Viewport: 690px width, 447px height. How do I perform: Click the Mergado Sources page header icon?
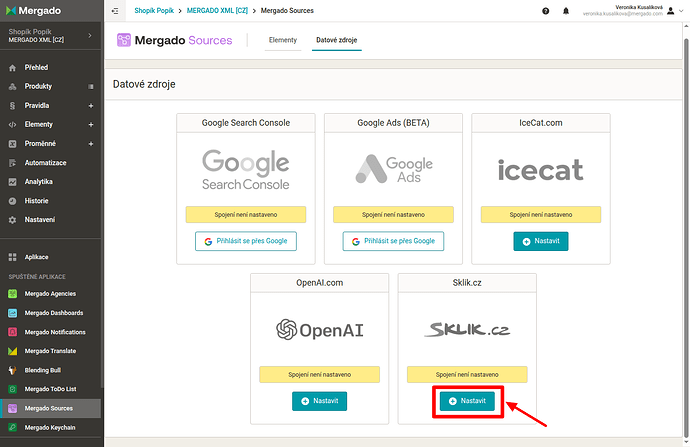point(124,40)
